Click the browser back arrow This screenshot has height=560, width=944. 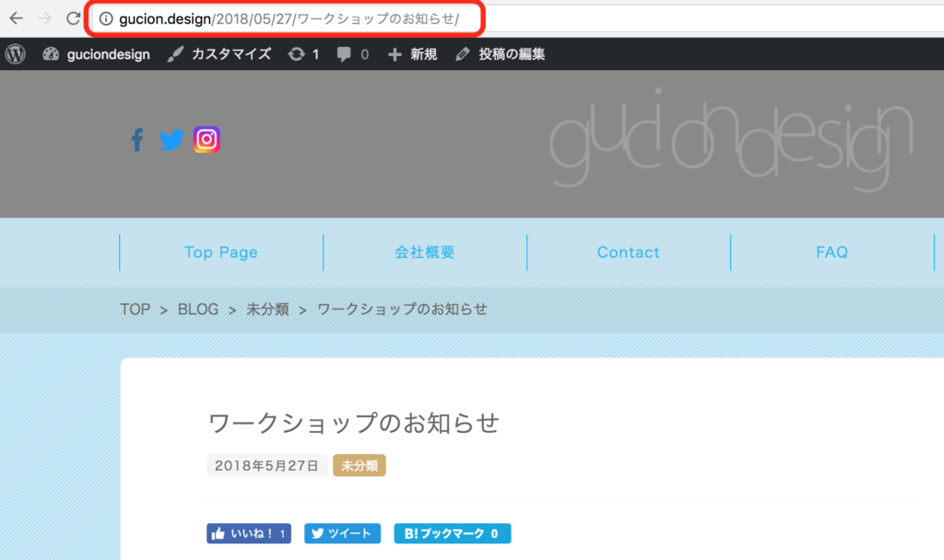[x=17, y=18]
